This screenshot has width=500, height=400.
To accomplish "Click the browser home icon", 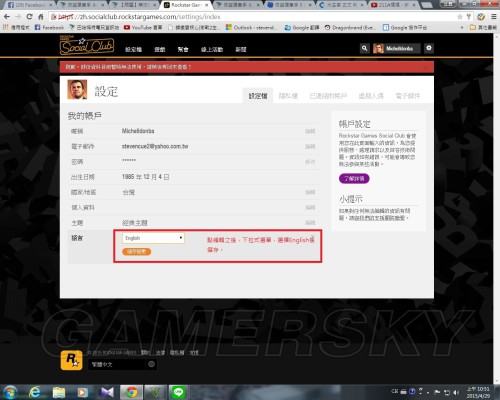I will point(41,16).
